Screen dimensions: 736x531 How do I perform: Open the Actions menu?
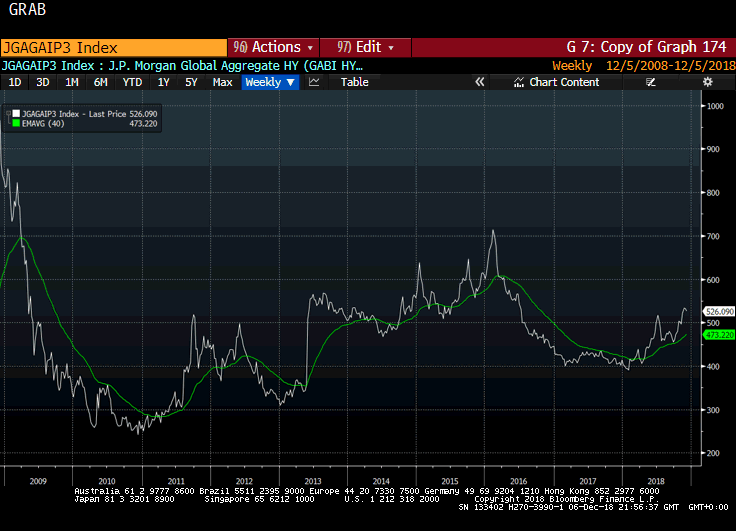(273, 47)
